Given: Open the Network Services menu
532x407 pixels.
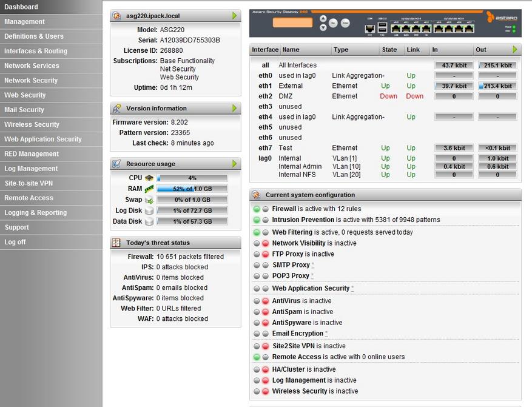Looking at the screenshot, I should click(x=51, y=66).
